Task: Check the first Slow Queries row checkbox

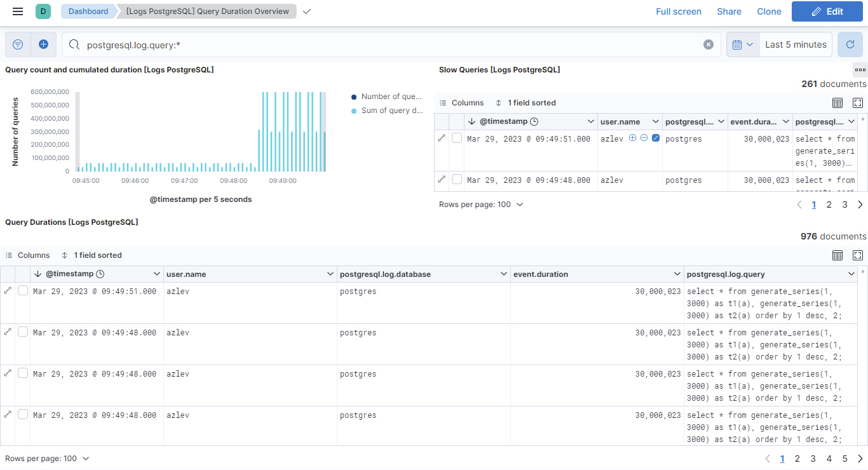Action: 456,138
